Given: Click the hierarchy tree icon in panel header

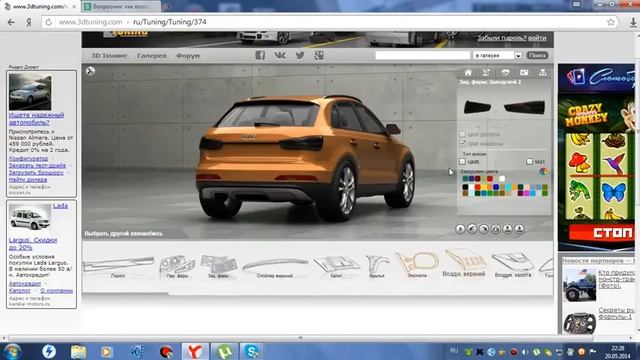Looking at the screenshot, I should [542, 73].
